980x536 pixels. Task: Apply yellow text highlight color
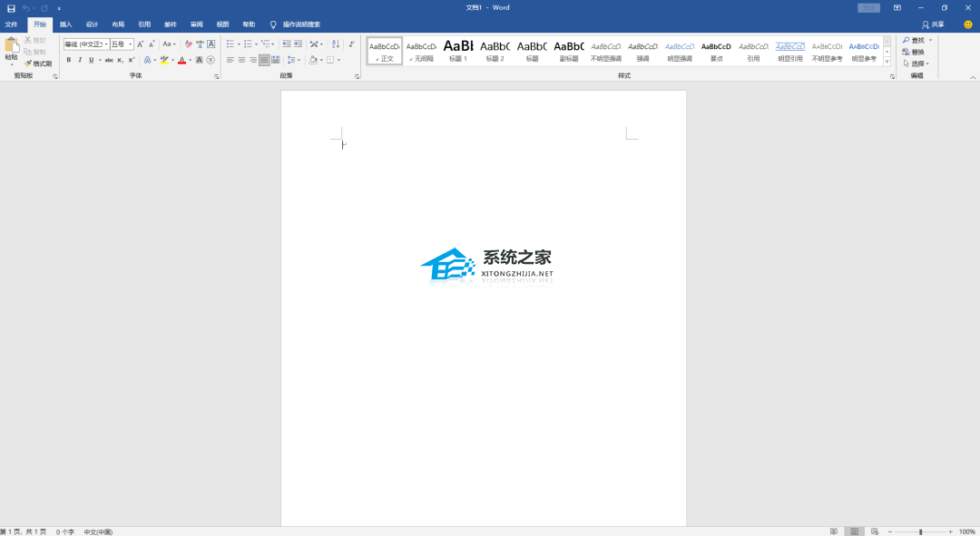click(x=164, y=60)
